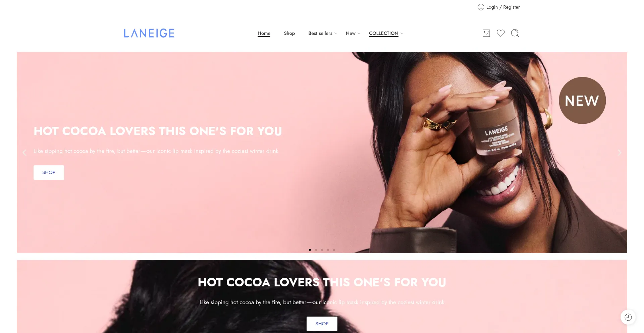The width and height of the screenshot is (644, 333).
Task: Go to next slide arrow
Action: point(620,153)
